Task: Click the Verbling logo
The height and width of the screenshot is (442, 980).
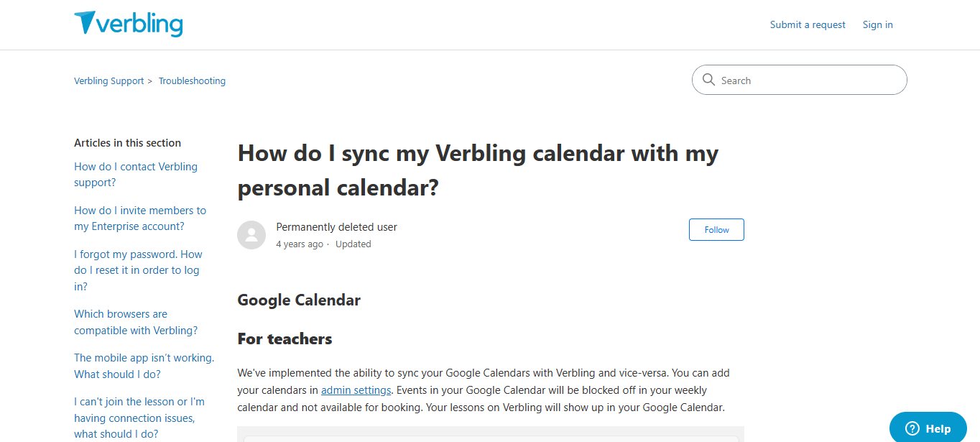Action: point(128,24)
